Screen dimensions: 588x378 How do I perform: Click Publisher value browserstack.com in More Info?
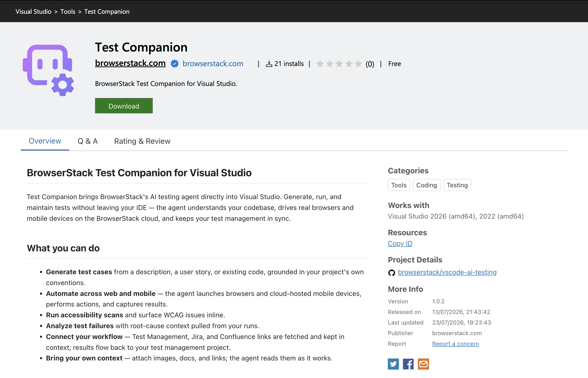457,333
